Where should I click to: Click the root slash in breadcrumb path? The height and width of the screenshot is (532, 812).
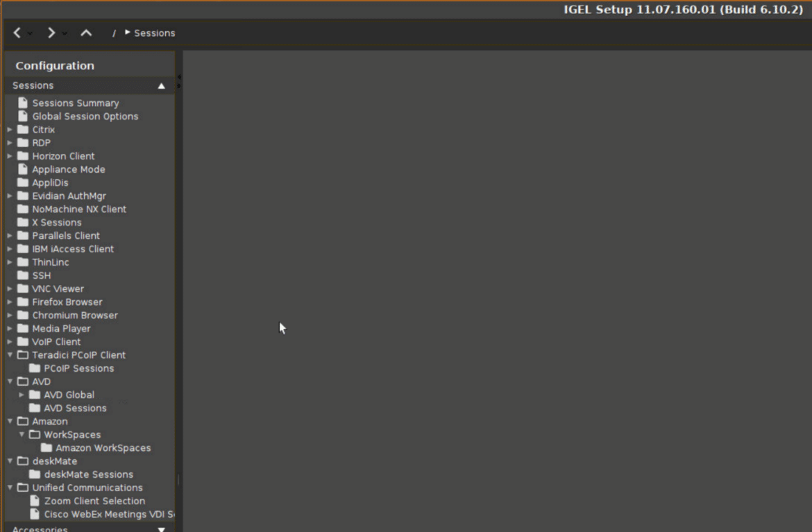(x=114, y=33)
